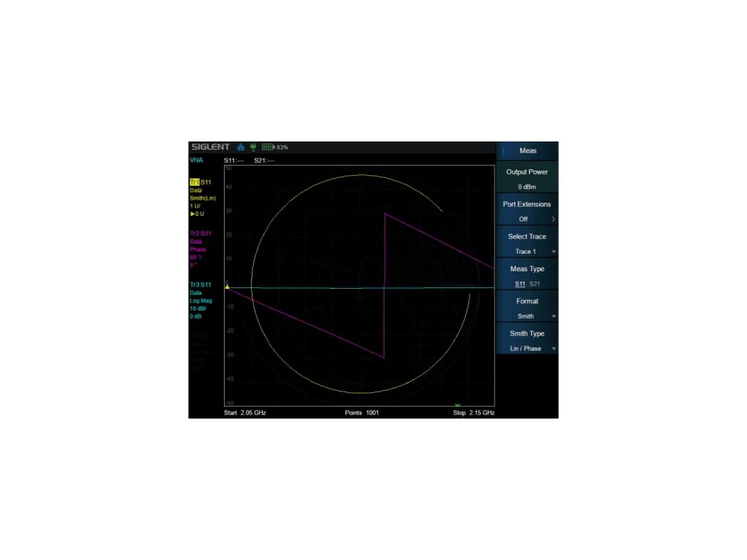747x560 pixels.
Task: Click the power plug icon in status bar
Action: [255, 147]
